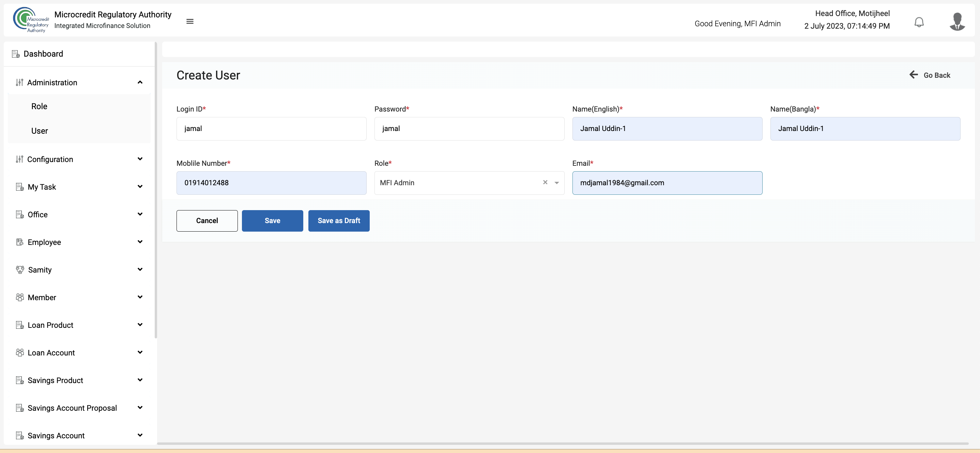The height and width of the screenshot is (453, 980).
Task: Click the Employee menu icon
Action: (20, 242)
